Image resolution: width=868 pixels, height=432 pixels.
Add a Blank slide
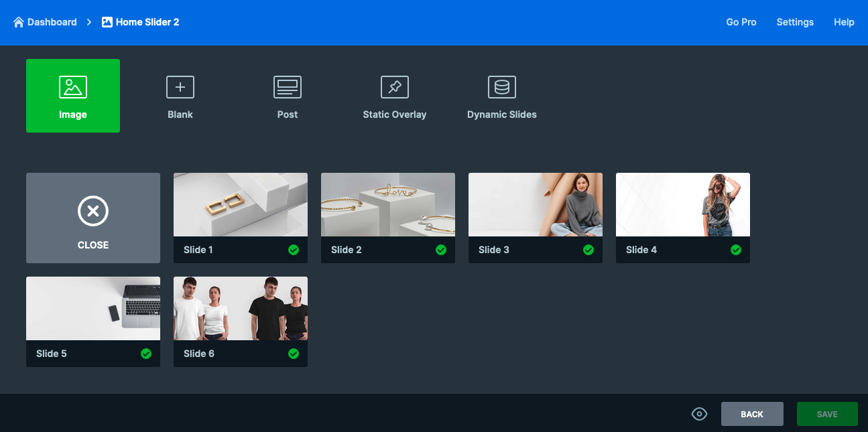[x=180, y=88]
